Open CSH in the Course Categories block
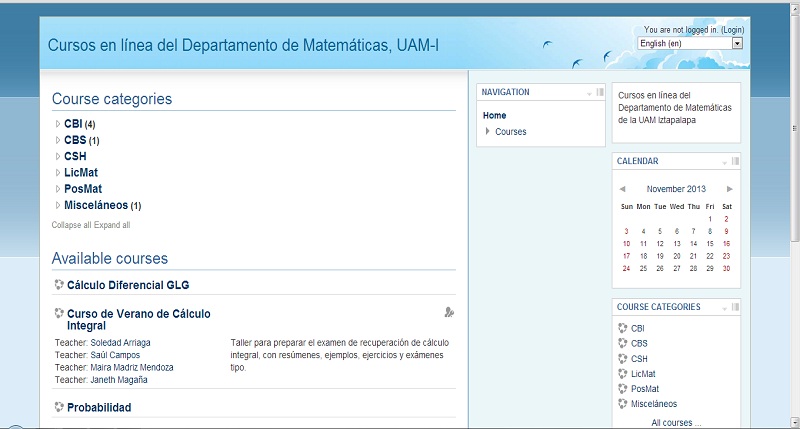800x429 pixels. point(639,359)
